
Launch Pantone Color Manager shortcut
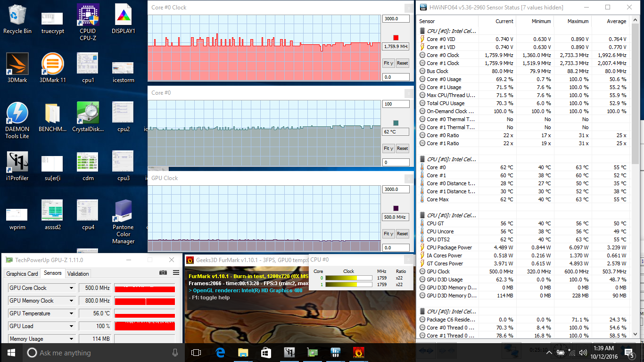click(x=124, y=222)
